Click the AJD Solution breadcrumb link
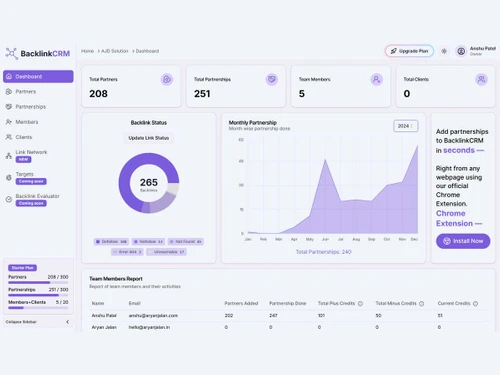Image resolution: width=500 pixels, height=375 pixels. pyautogui.click(x=115, y=51)
